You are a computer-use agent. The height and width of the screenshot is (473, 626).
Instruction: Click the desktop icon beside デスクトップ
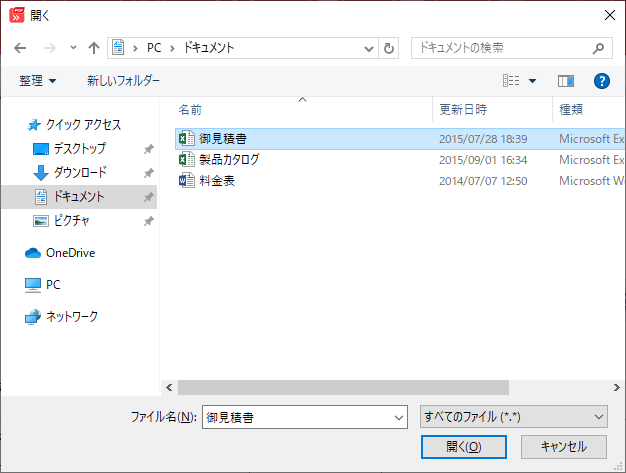point(40,149)
